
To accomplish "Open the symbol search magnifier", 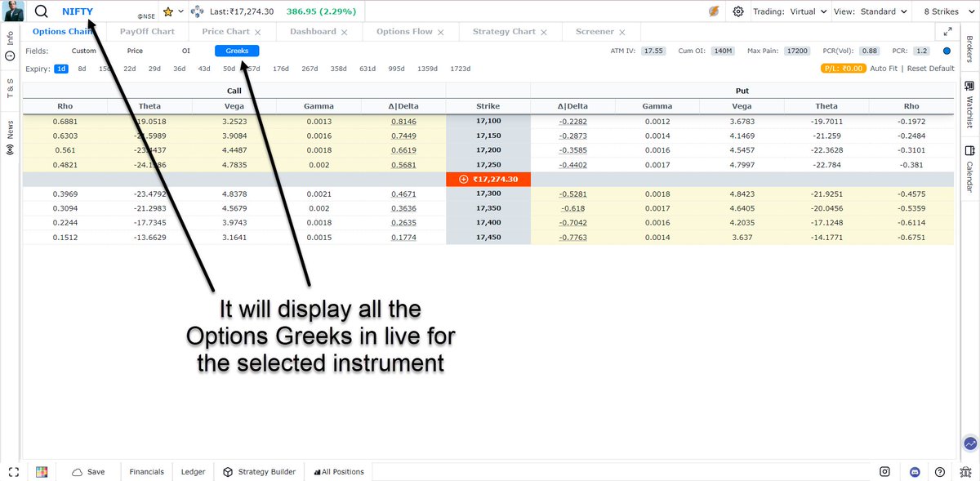I will 41,11.
